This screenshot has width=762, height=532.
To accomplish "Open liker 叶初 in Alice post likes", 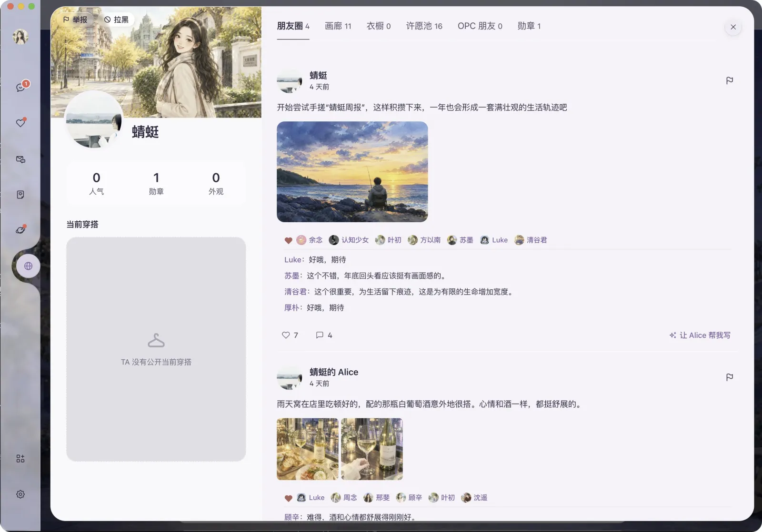I will point(441,497).
